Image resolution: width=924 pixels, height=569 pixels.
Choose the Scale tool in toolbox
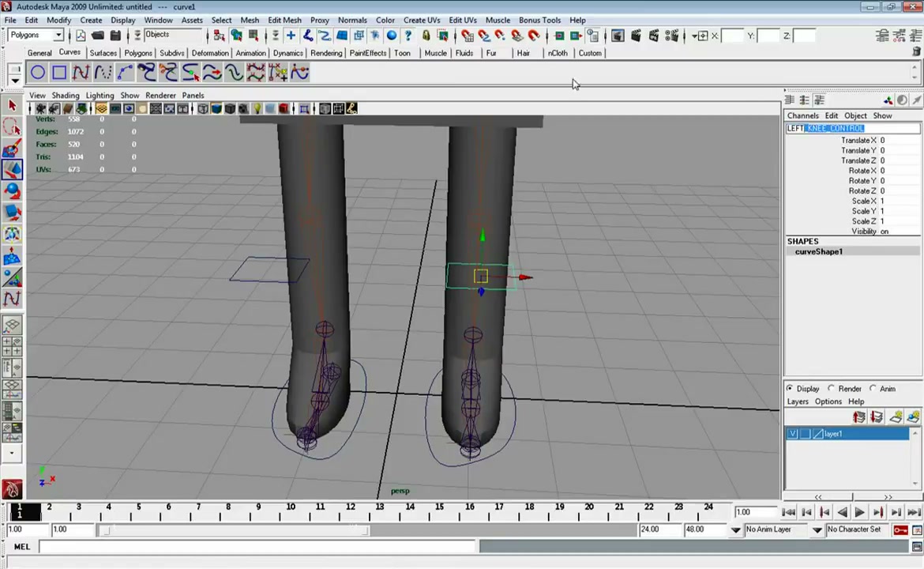click(x=12, y=213)
